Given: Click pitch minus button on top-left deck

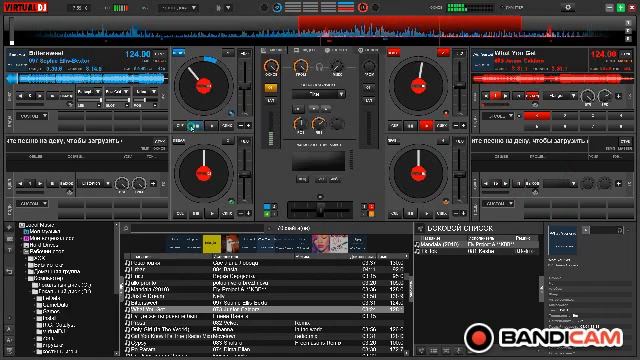Looking at the screenshot, I should [241, 126].
